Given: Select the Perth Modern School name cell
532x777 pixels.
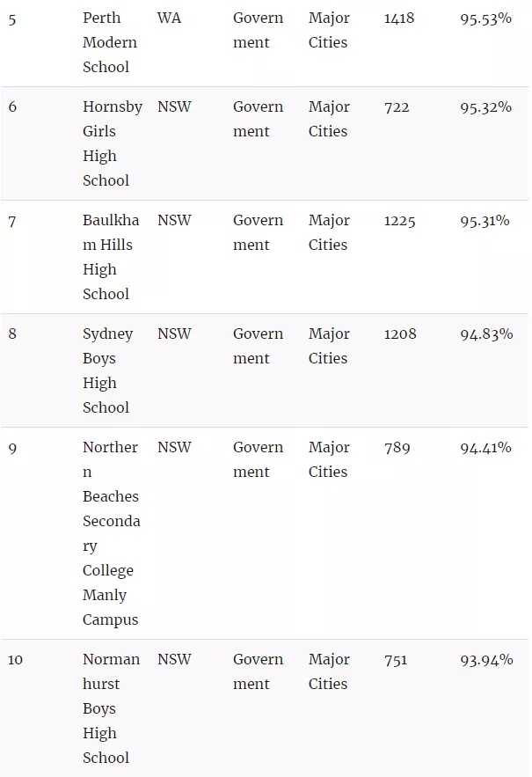Looking at the screenshot, I should pyautogui.click(x=109, y=42).
